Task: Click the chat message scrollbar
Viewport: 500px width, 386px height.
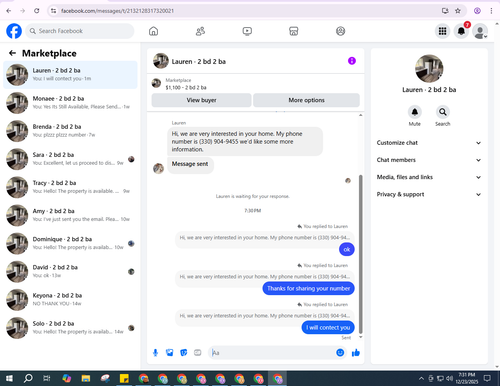Action: 360,254
